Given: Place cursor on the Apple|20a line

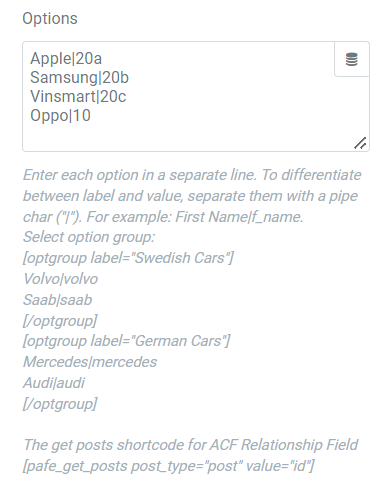Looking at the screenshot, I should [66, 59].
